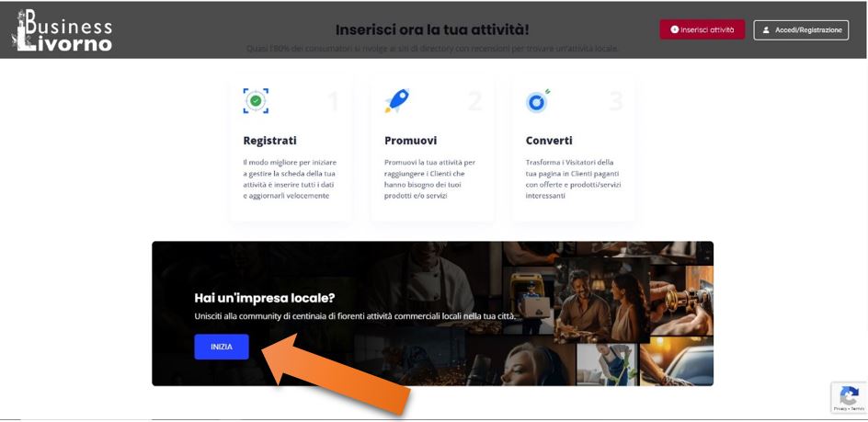Click the Registrati checkmark target icon
This screenshot has width=868, height=422.
(x=256, y=101)
